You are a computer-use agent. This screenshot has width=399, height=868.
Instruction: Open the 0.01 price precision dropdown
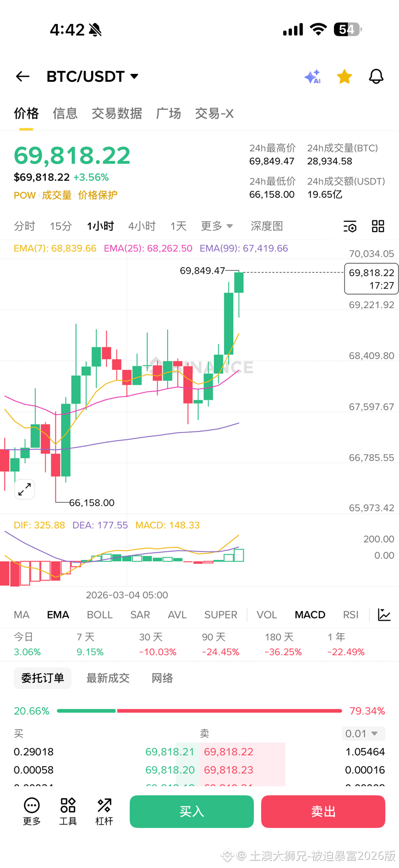364,734
